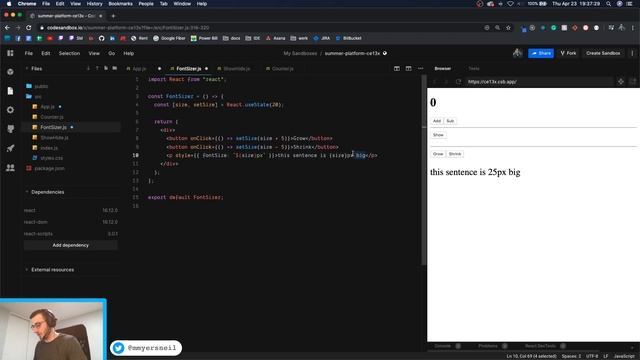Open the editor more options ellipsis

click(x=420, y=69)
